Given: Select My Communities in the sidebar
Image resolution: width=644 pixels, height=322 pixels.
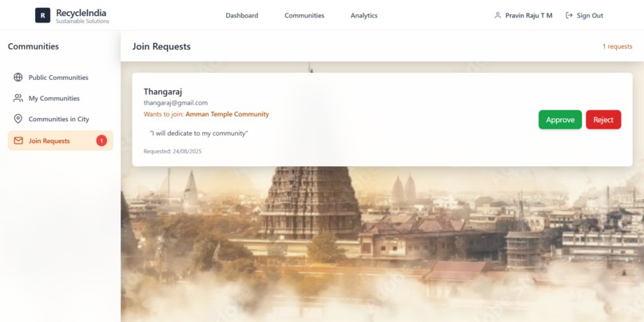Looking at the screenshot, I should [61, 98].
